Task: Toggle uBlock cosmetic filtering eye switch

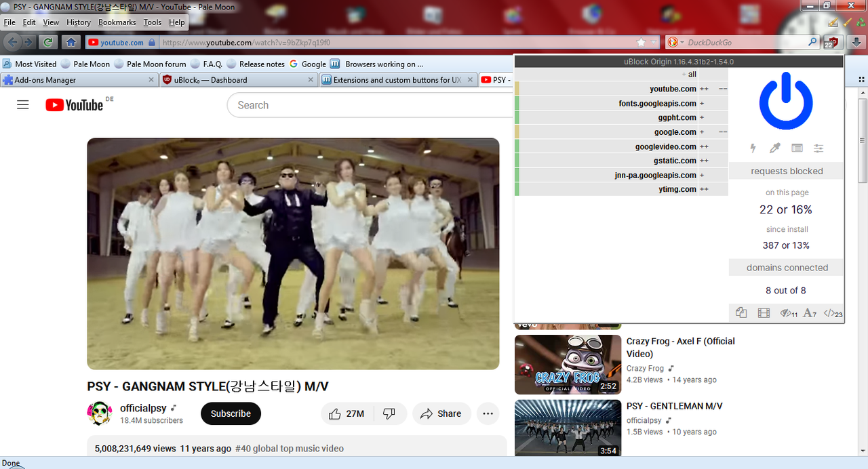Action: 789,313
